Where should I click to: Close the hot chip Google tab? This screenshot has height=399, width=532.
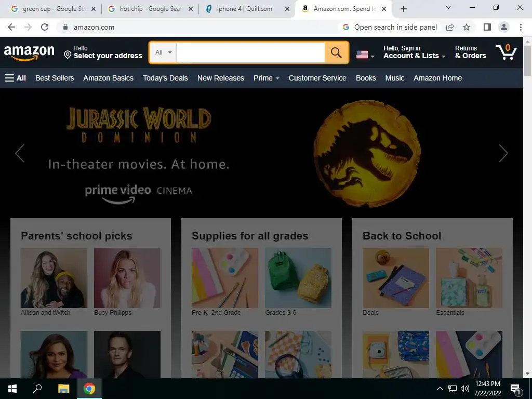[191, 9]
